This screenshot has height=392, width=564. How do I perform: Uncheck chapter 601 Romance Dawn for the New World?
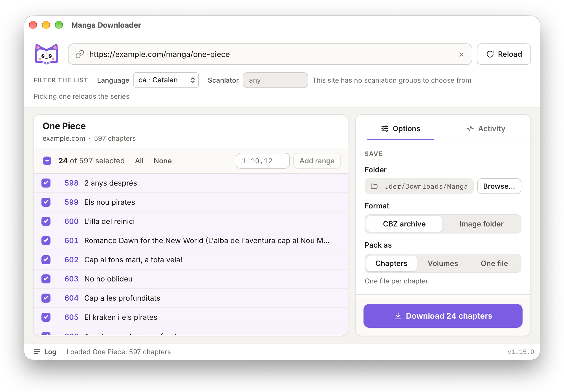[x=46, y=241]
